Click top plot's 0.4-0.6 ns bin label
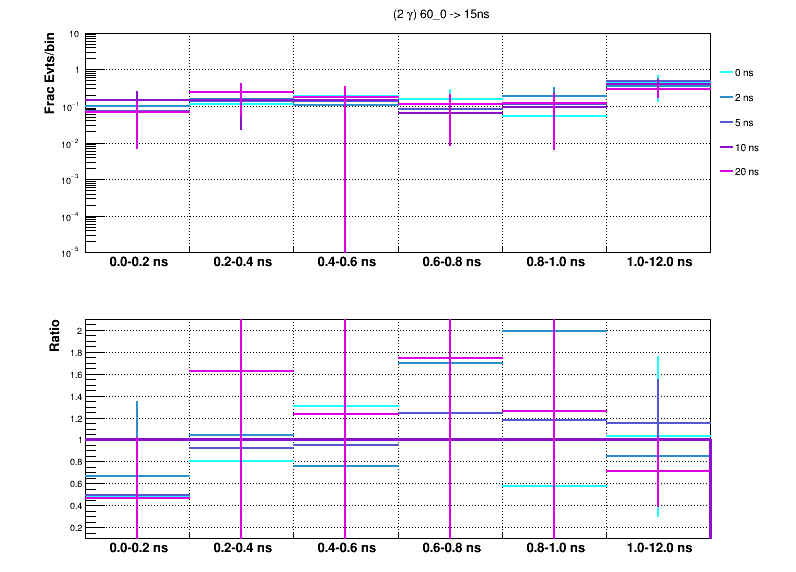The image size is (796, 572). click(x=345, y=262)
